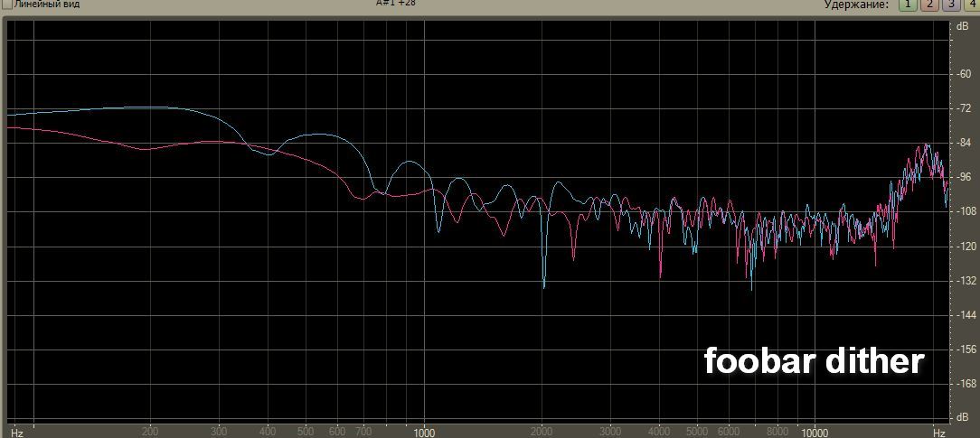Screen dimensions: 980x438
Task: Click hold button 3
Action: (951, 4)
